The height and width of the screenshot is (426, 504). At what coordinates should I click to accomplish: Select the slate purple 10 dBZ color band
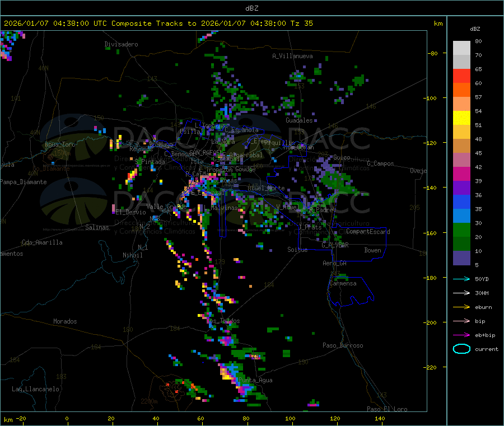(461, 258)
